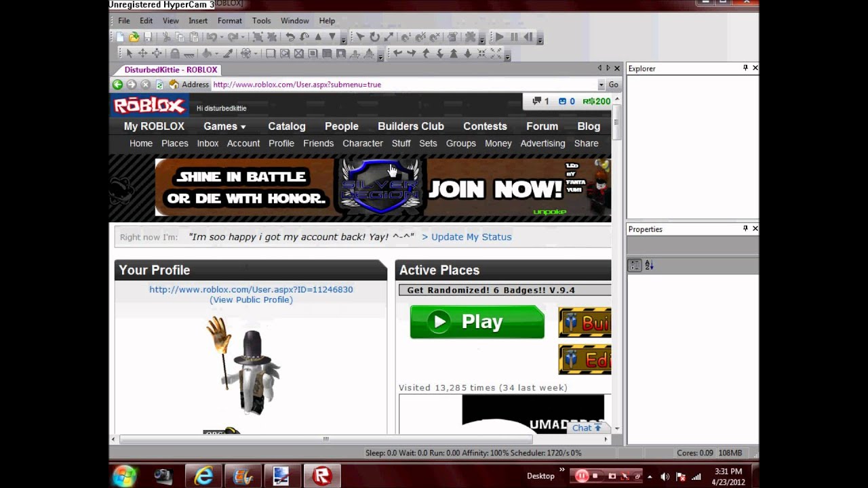868x488 pixels.
Task: Select the arrow pointer tool in second toolbar row
Action: (x=130, y=53)
